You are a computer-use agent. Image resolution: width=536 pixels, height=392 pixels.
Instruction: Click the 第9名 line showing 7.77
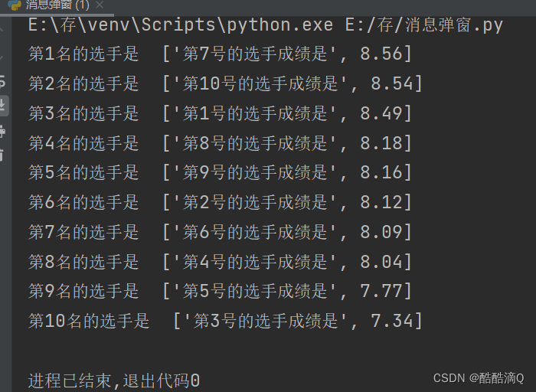[x=220, y=291]
